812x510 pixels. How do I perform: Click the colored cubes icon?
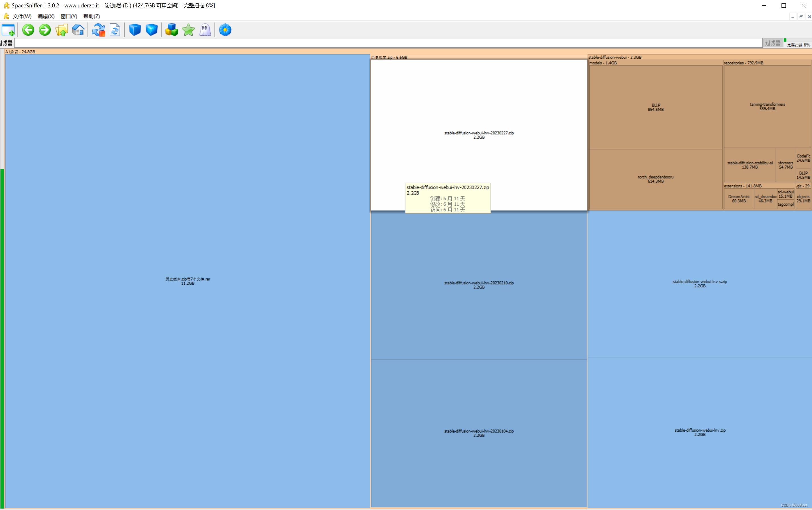coord(172,30)
